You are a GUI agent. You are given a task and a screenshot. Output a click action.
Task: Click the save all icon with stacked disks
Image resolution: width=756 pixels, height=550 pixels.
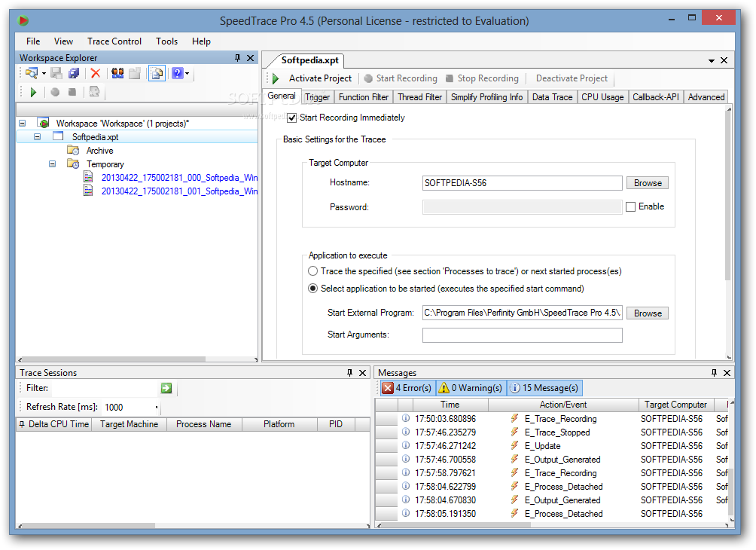coord(74,73)
